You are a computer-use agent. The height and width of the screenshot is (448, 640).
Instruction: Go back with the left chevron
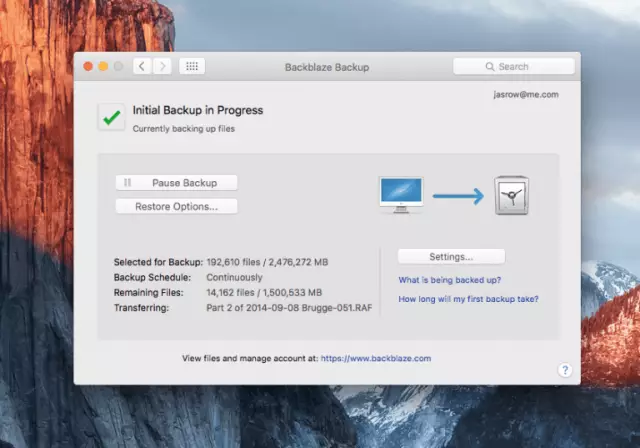coord(141,67)
